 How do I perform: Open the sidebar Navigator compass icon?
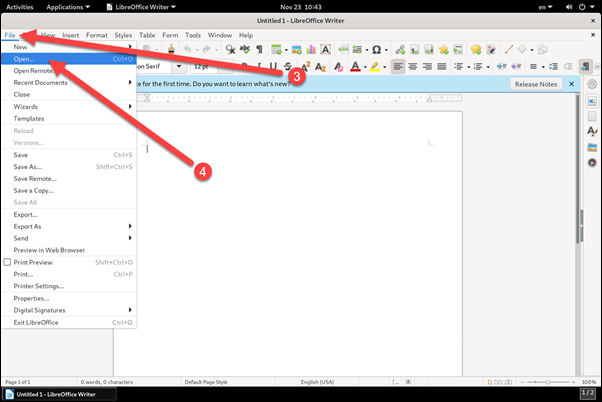pyautogui.click(x=592, y=162)
